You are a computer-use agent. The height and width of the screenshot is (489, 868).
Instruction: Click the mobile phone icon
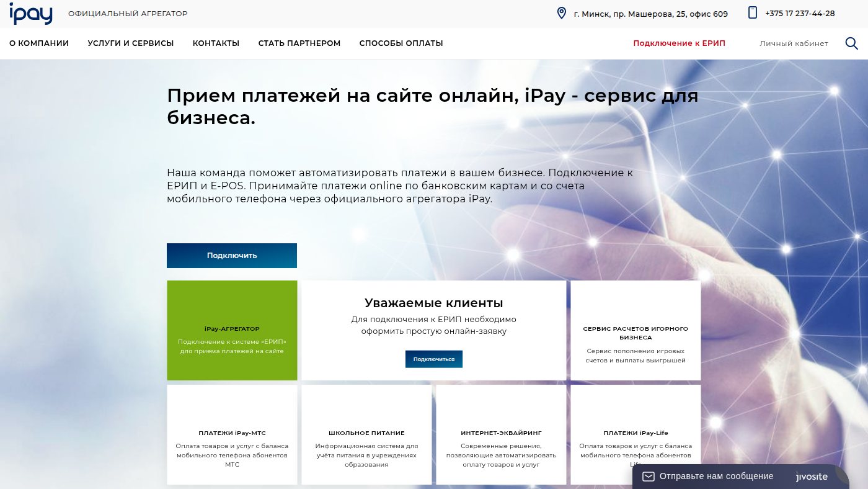click(753, 13)
